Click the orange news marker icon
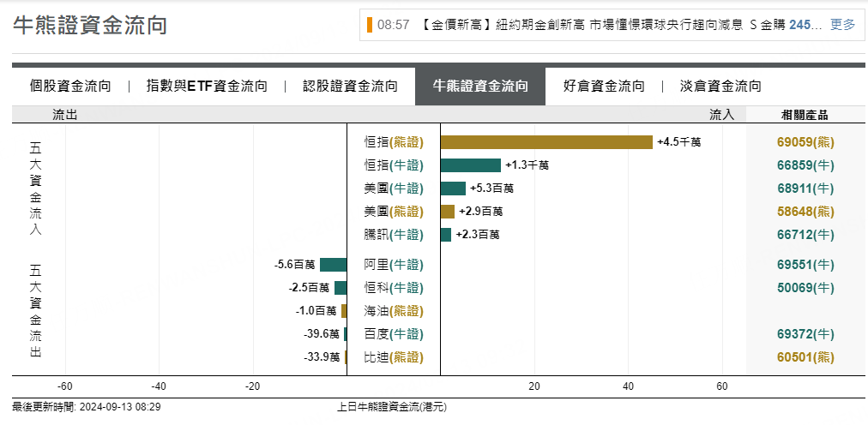Screen dimensions: 868x425 coord(369,25)
